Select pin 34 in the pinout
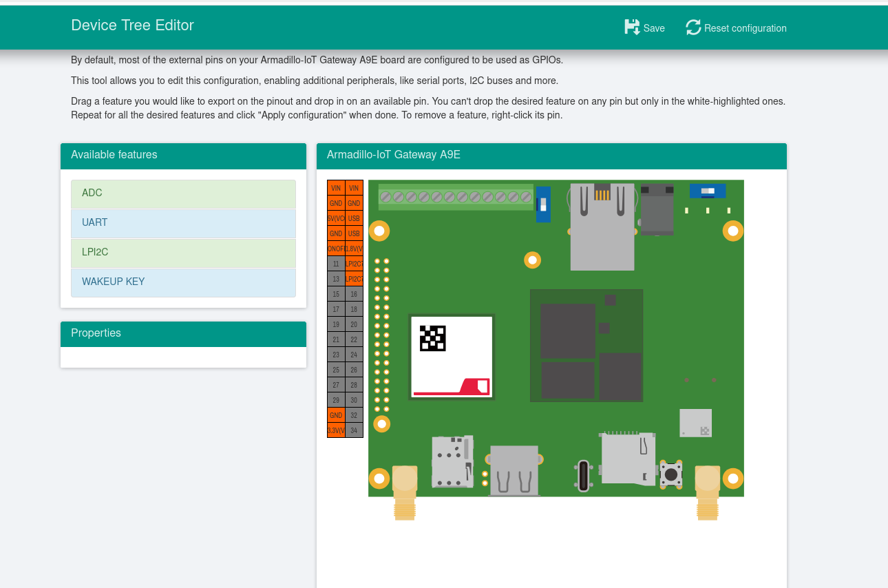Screen dimensions: 888x588 pyautogui.click(x=354, y=430)
